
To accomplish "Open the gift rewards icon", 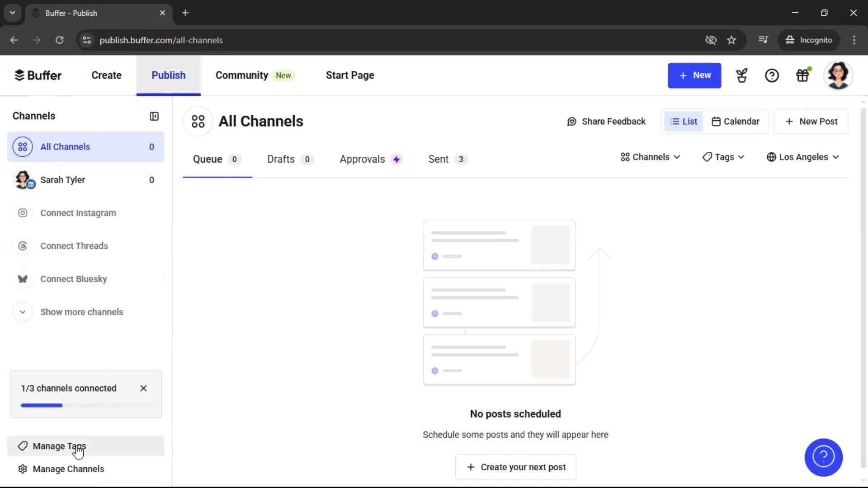I will pos(803,75).
